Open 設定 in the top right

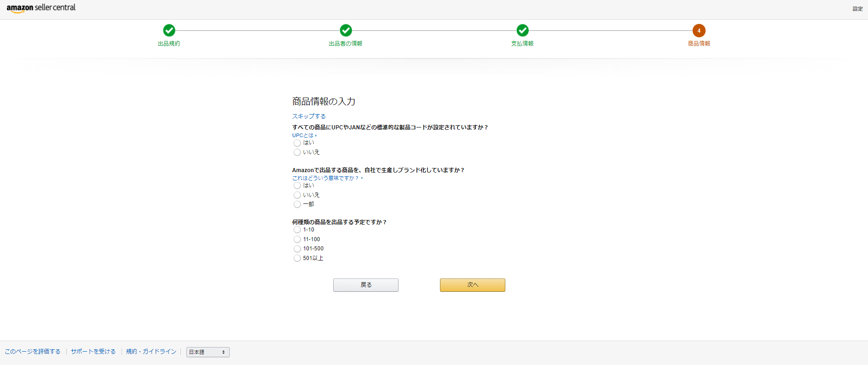[x=857, y=9]
